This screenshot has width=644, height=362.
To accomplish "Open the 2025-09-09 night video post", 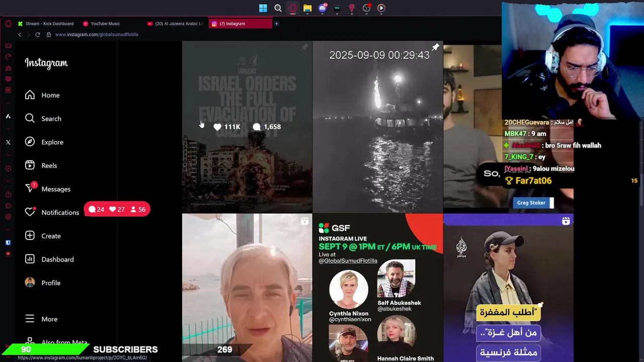I will pos(378,127).
